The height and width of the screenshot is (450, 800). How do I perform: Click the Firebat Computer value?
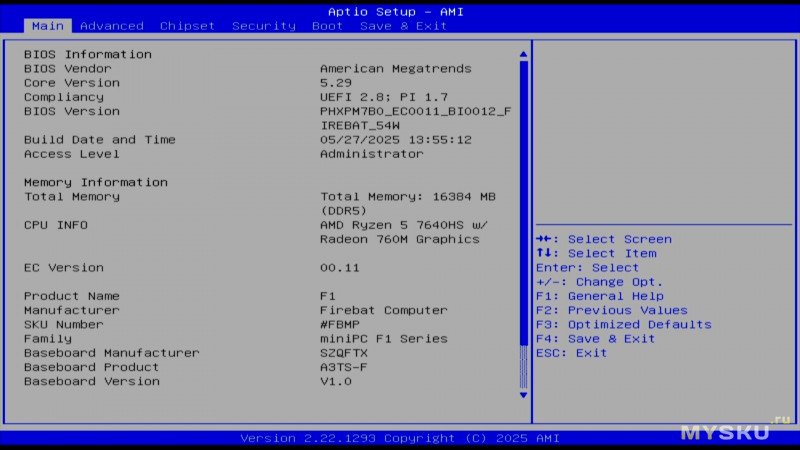click(384, 310)
